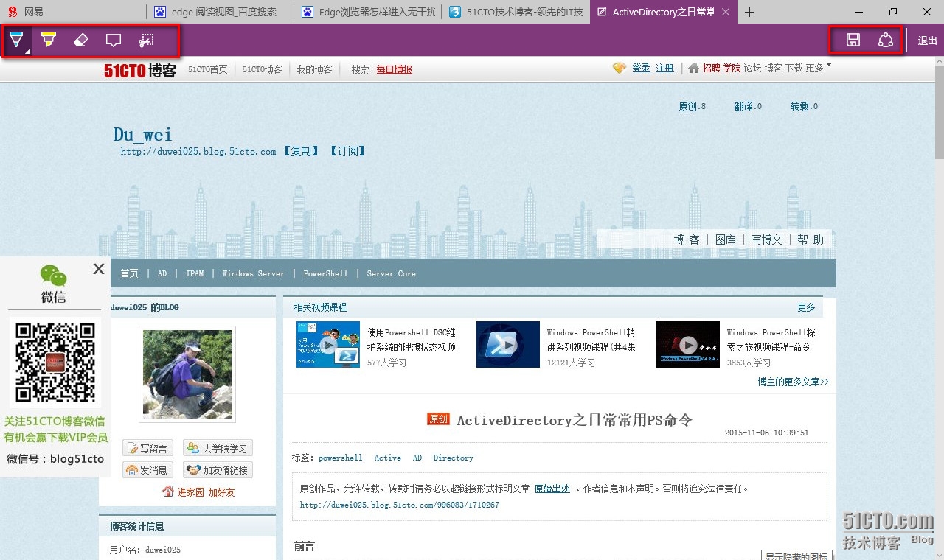Open 使用Powershell DSC维护系统 course link

click(412, 340)
